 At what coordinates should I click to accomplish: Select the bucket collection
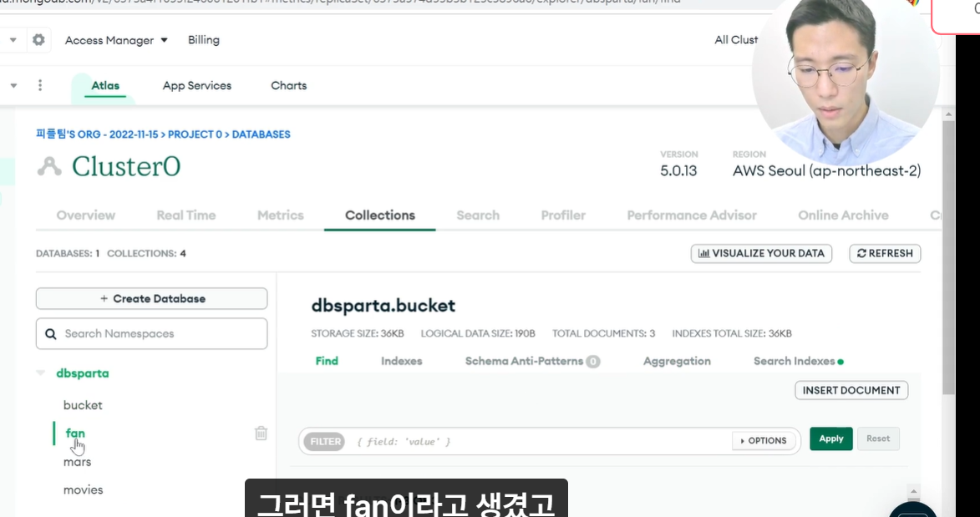click(83, 405)
